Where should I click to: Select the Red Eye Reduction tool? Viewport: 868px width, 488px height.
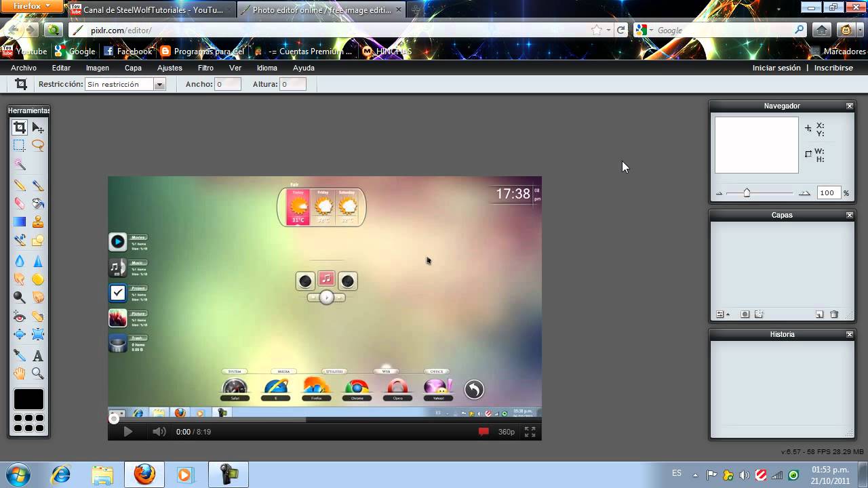click(x=20, y=317)
